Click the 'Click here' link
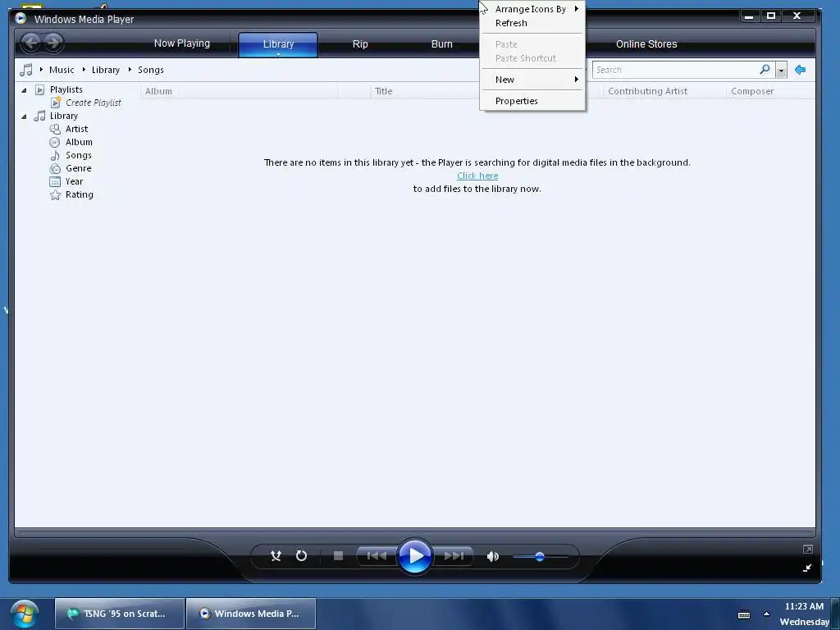The height and width of the screenshot is (630, 840). point(477,176)
